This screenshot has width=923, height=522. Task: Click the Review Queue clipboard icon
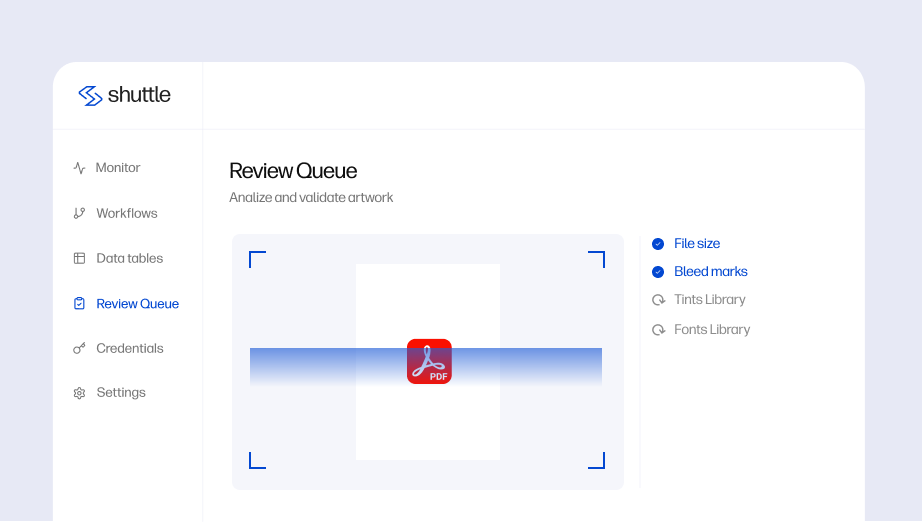(79, 304)
